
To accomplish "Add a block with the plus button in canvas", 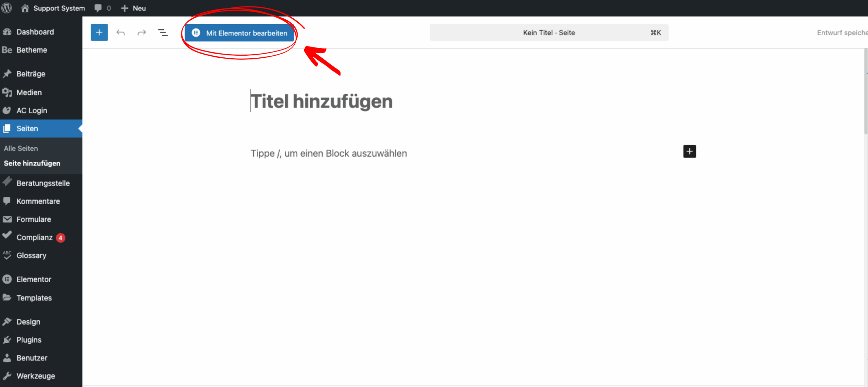I will pos(689,151).
